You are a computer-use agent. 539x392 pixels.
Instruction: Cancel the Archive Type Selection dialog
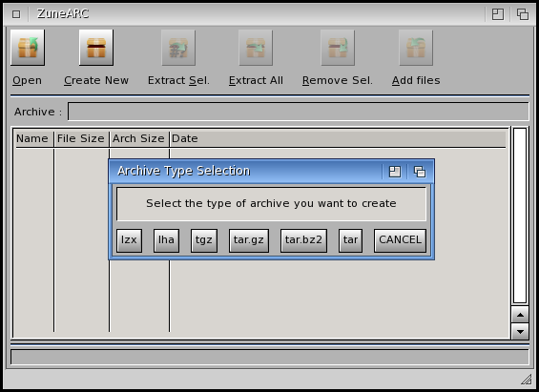click(x=400, y=240)
